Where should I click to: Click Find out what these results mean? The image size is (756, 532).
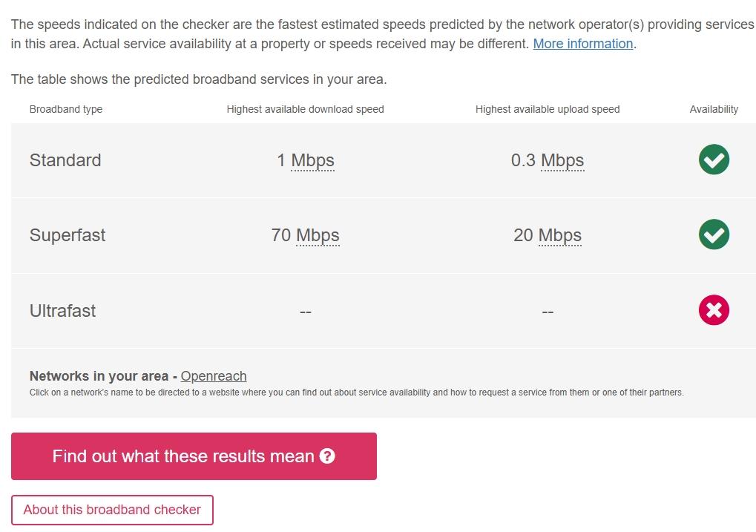pyautogui.click(x=194, y=456)
